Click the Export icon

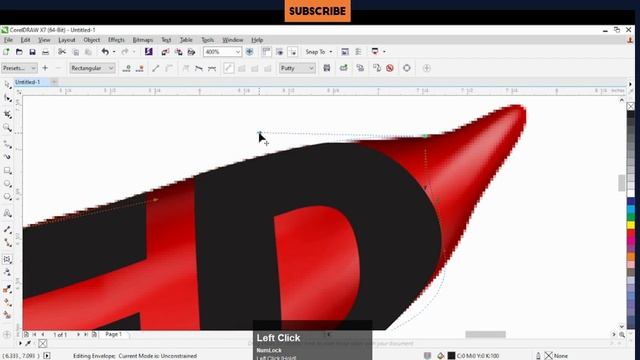click(178, 52)
